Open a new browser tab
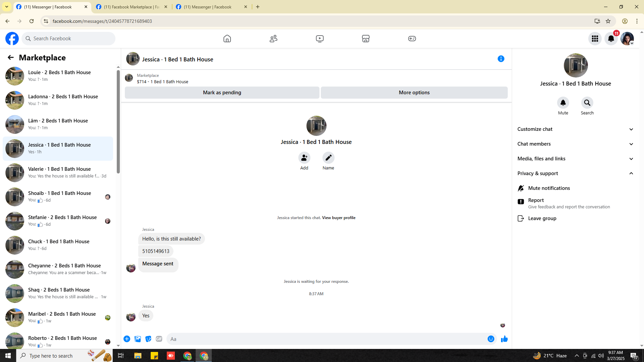Image resolution: width=644 pixels, height=362 pixels. click(x=258, y=7)
